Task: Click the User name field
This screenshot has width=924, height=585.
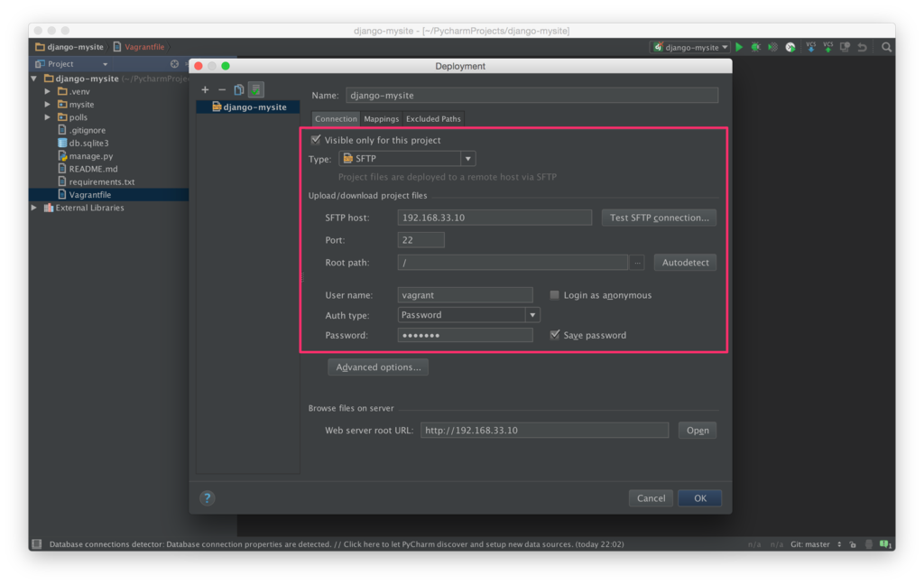Action: point(465,295)
